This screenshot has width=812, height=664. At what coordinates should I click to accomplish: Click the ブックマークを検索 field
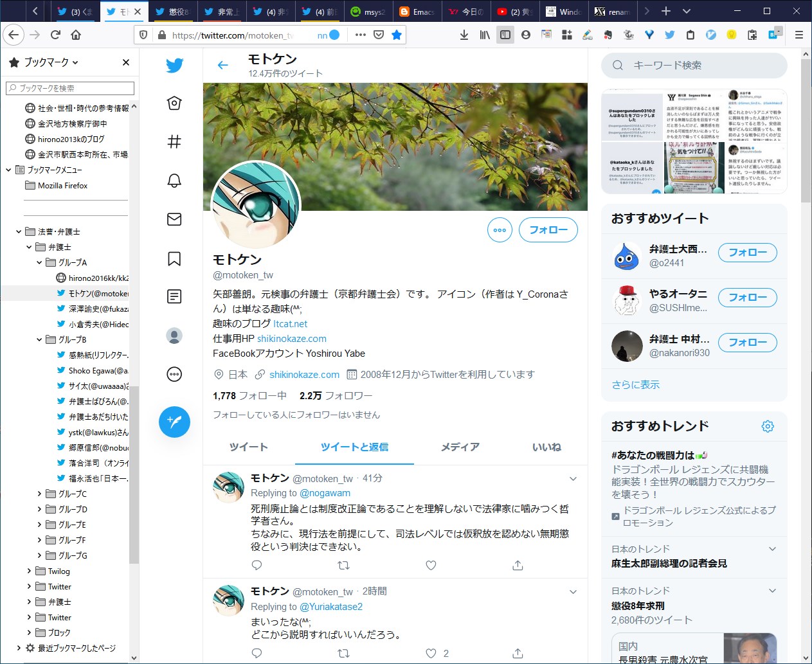pyautogui.click(x=70, y=88)
